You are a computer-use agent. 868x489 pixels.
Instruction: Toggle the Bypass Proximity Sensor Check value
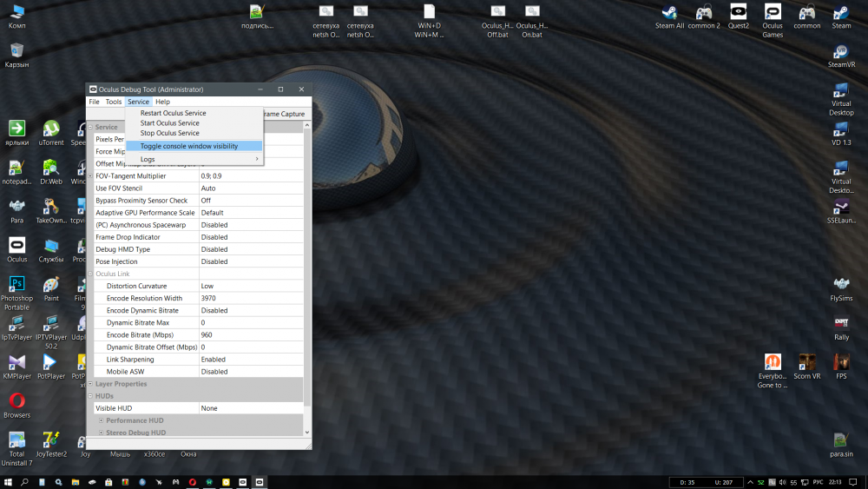click(250, 201)
